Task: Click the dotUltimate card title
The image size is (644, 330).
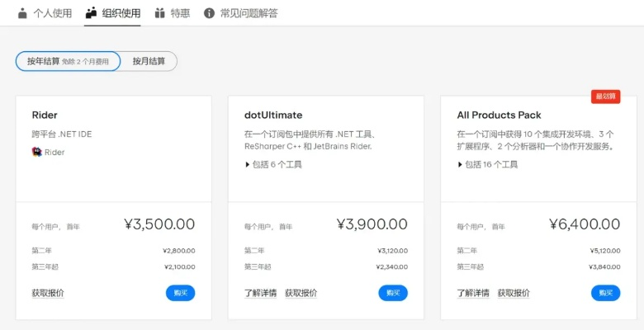Action: pyautogui.click(x=273, y=115)
